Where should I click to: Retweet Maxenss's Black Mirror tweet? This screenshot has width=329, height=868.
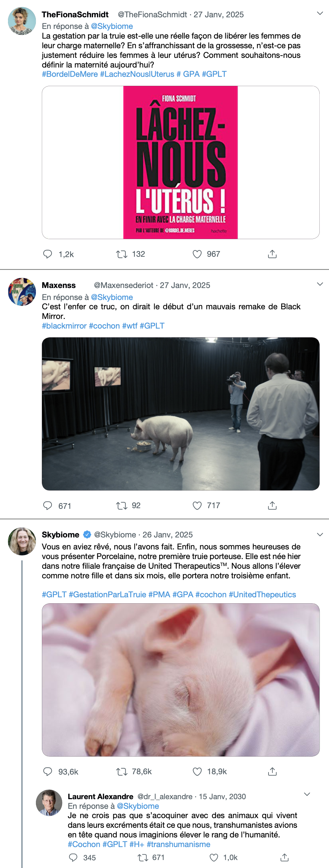(x=122, y=506)
